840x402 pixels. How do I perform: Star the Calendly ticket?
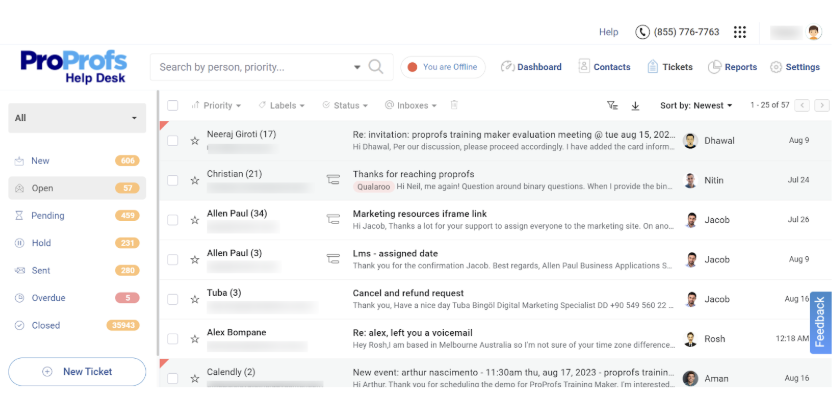[194, 379]
